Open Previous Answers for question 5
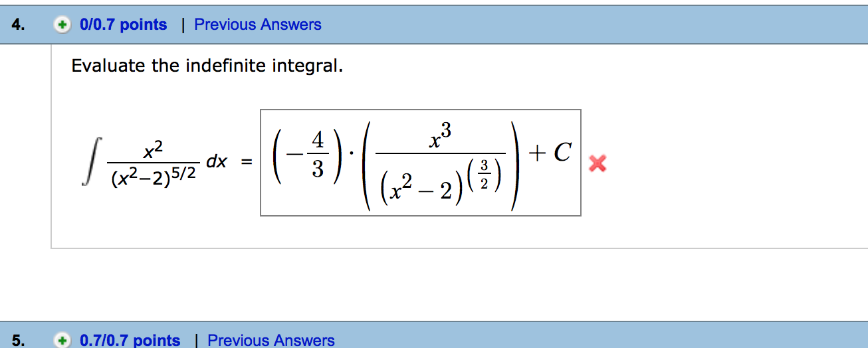868x348 pixels. click(x=271, y=341)
